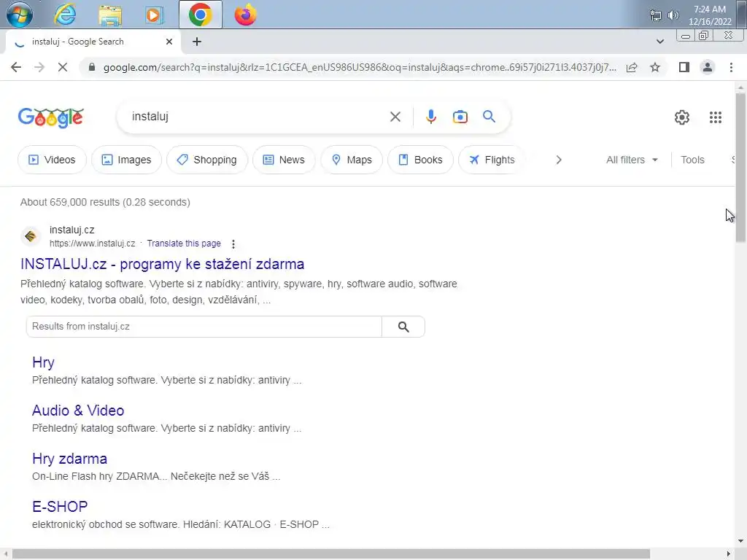Screen dimensions: 747x560
Task: Submit search with the magnifier icon
Action: 489,117
